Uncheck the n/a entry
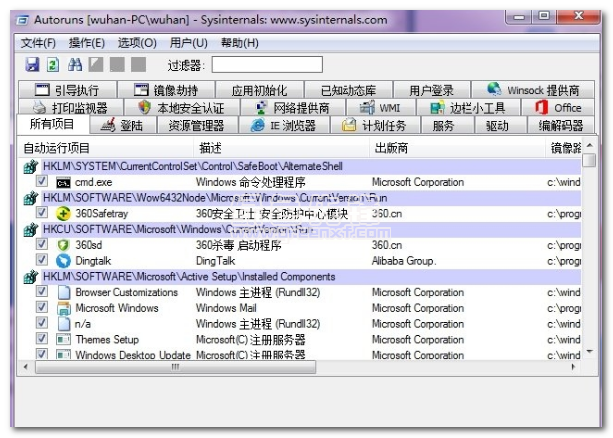This screenshot has height=438, width=613. (41, 323)
